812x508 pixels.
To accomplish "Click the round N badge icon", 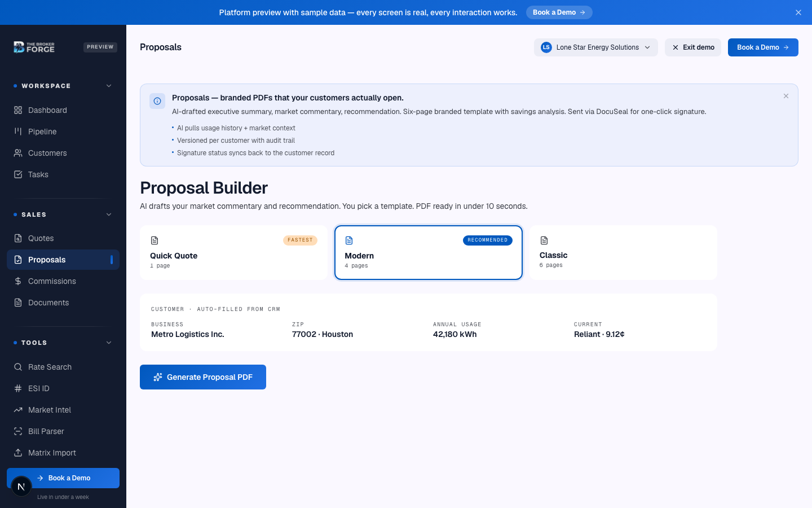I will point(21,487).
